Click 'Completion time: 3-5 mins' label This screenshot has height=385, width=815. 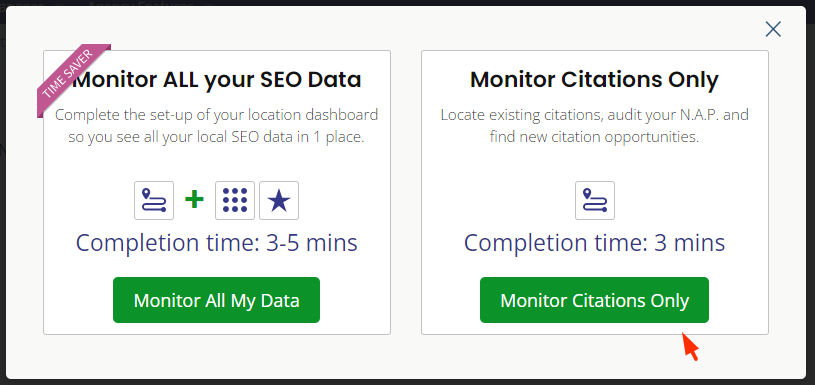[x=217, y=243]
